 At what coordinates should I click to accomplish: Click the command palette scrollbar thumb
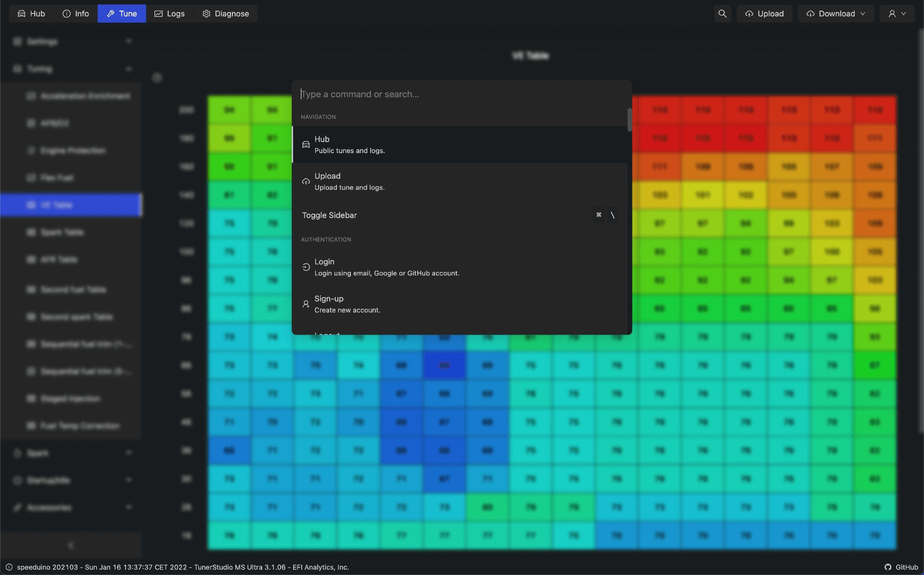click(x=629, y=119)
